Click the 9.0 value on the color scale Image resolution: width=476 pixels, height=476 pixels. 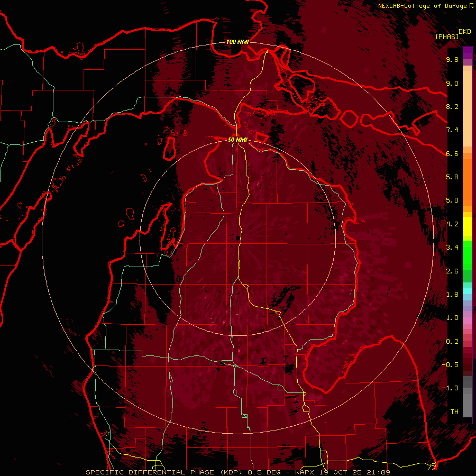pyautogui.click(x=452, y=83)
